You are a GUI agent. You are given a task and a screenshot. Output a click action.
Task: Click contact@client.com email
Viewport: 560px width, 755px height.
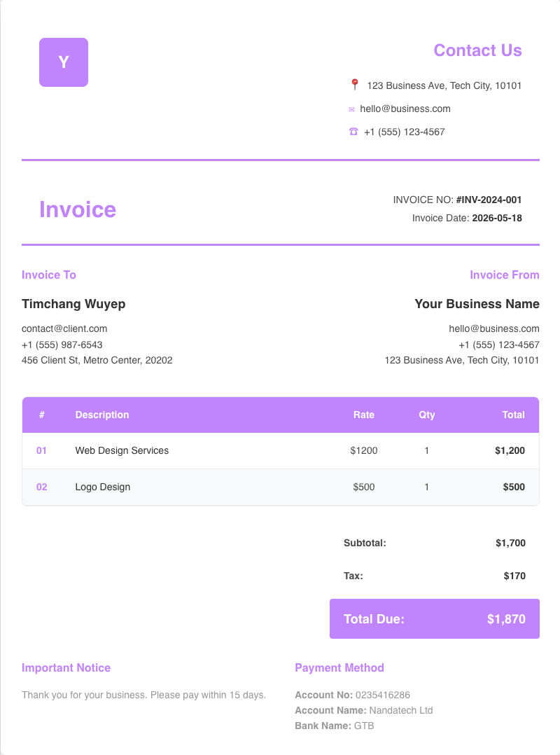tap(64, 329)
